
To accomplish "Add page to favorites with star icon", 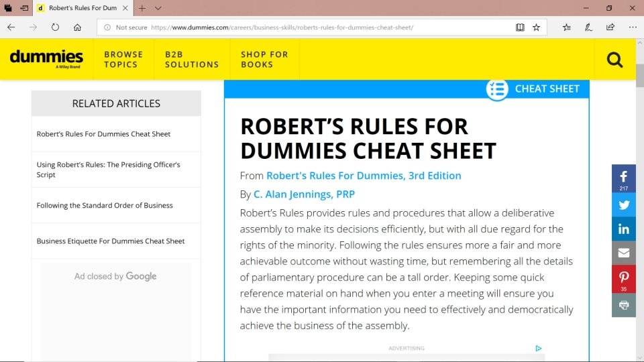I will coord(537,27).
